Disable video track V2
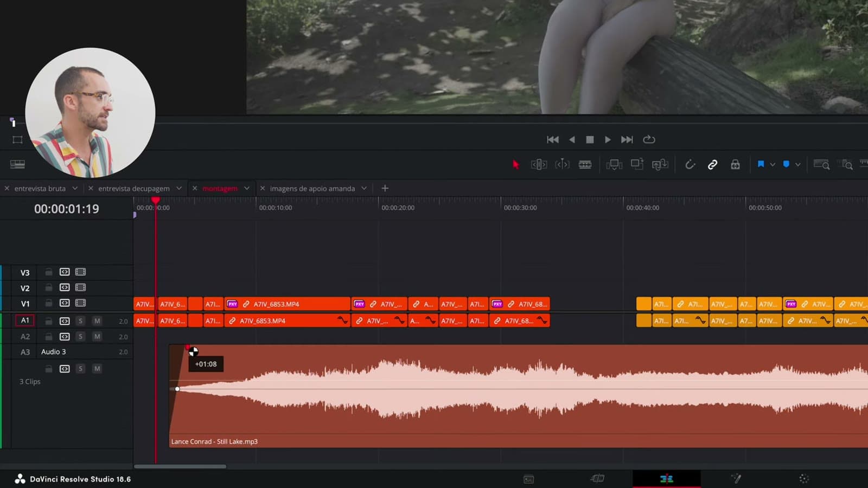The width and height of the screenshot is (868, 488). point(80,287)
